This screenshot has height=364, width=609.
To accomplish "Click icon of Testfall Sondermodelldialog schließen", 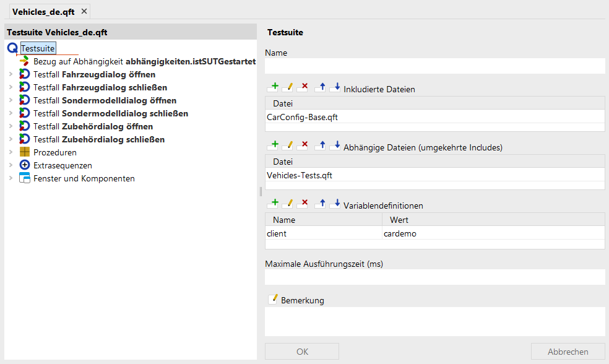I will point(25,113).
